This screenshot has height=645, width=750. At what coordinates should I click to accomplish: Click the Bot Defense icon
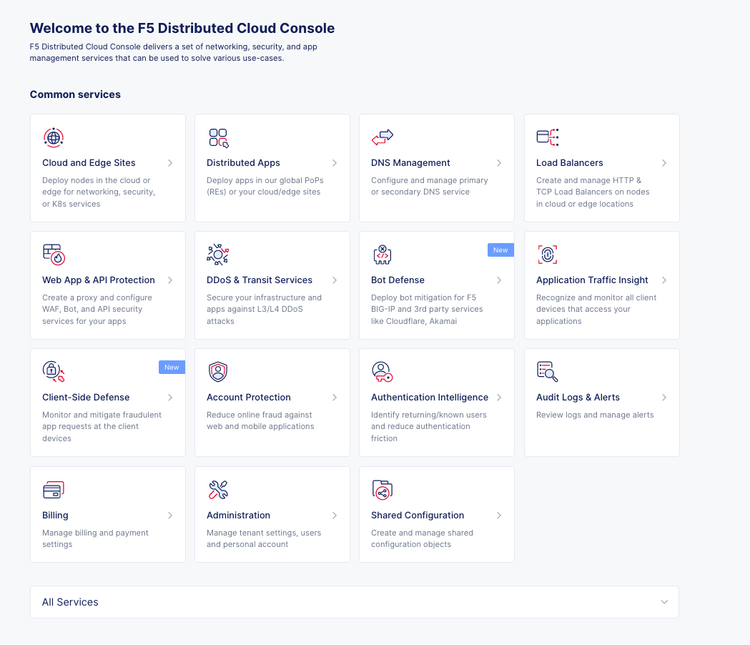(382, 254)
